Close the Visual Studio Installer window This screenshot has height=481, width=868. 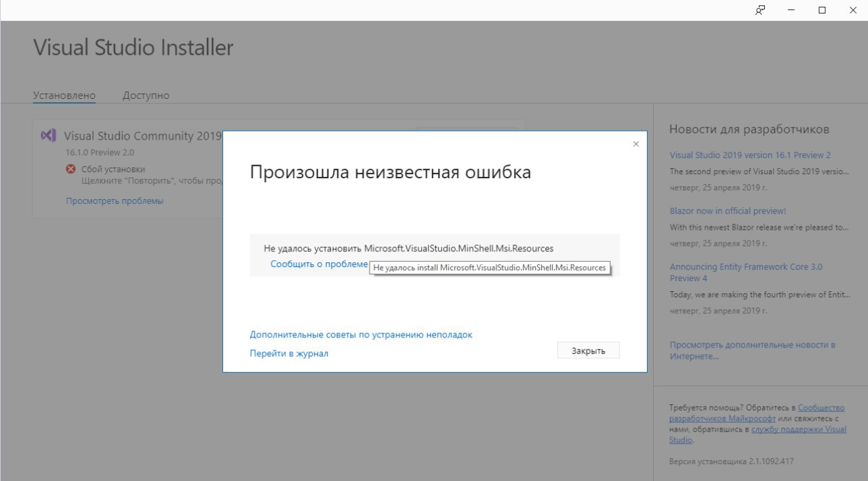(x=853, y=10)
